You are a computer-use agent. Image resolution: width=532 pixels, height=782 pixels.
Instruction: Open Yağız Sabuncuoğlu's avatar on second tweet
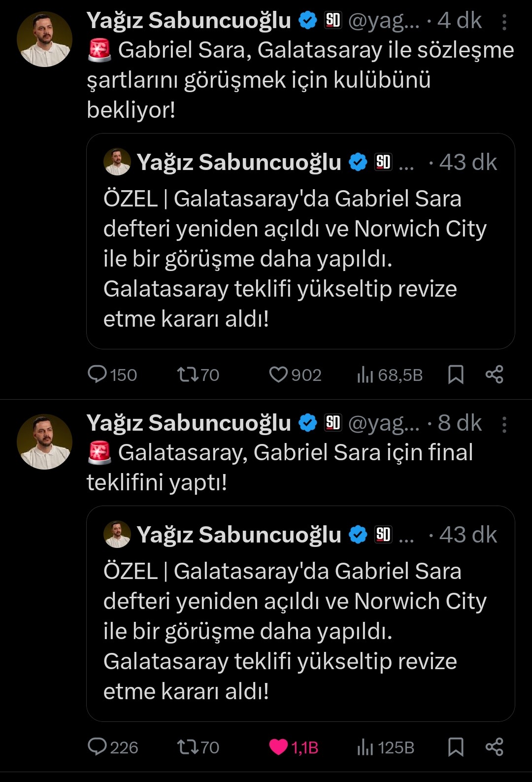44,442
